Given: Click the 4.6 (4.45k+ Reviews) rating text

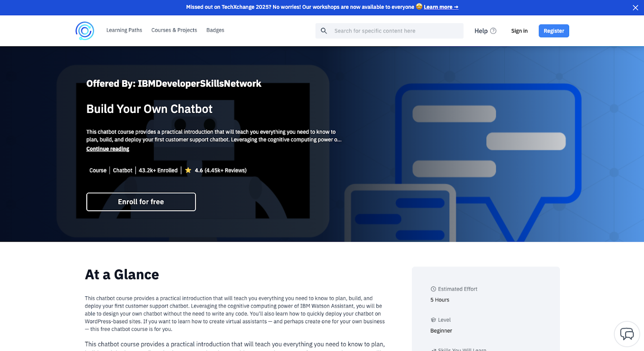Looking at the screenshot, I should [221, 170].
